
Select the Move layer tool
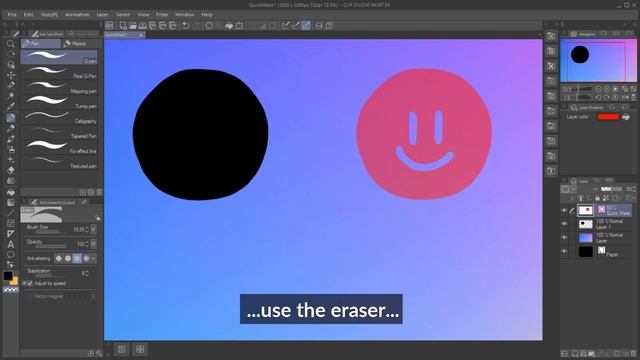11,75
